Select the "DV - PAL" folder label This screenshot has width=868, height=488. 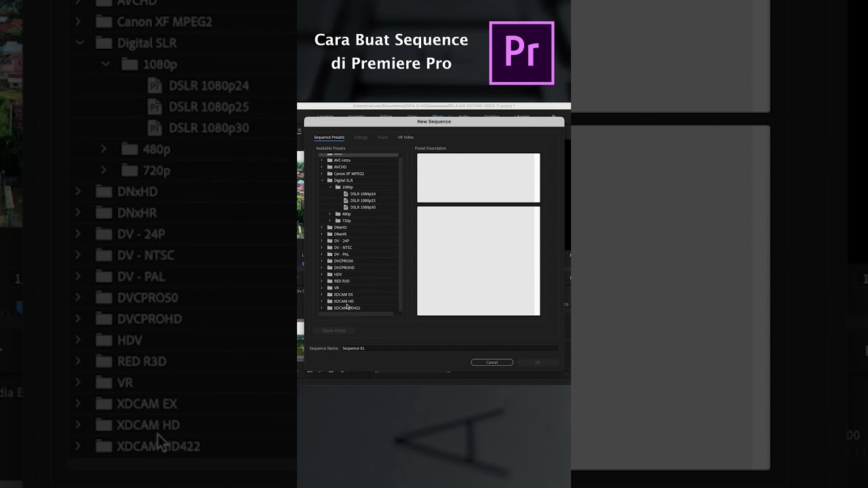click(x=342, y=254)
